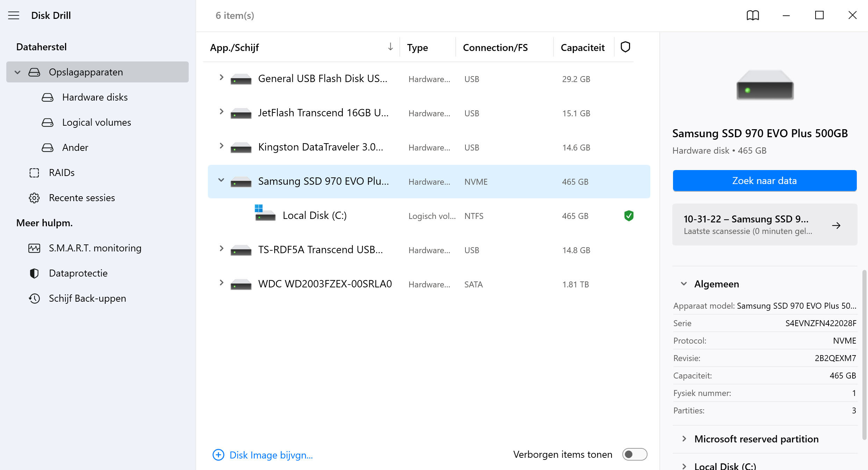
Task: Click the Kingston DataTraveler drive icon
Action: (x=241, y=148)
